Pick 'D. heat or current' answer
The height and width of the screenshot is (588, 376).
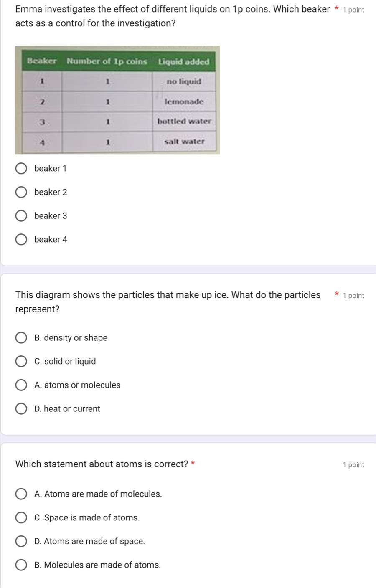click(x=21, y=409)
